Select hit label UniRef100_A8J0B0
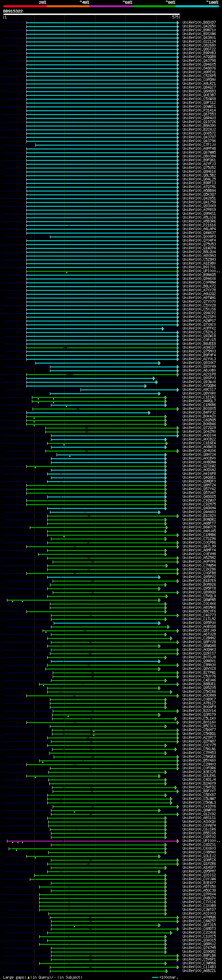 (199, 371)
